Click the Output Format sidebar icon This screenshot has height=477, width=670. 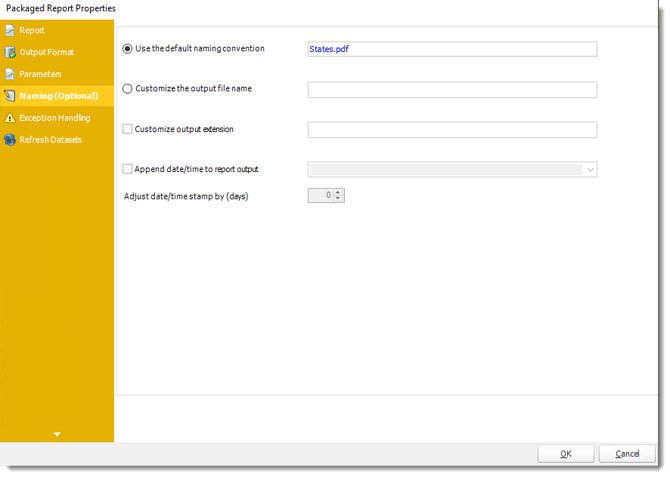(x=10, y=52)
